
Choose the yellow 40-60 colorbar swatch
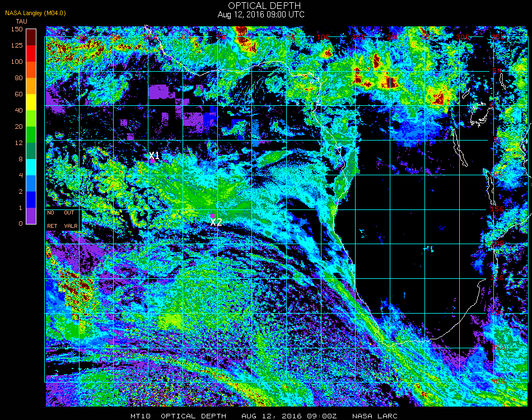(x=31, y=102)
